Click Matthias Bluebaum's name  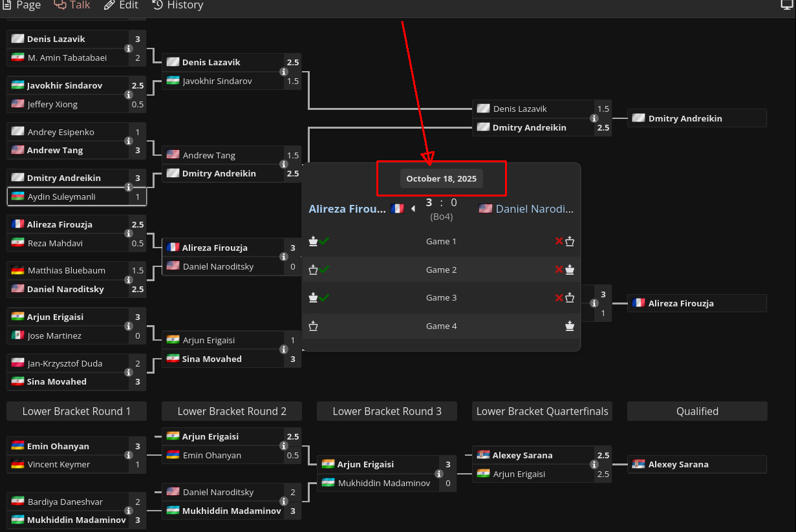click(67, 270)
